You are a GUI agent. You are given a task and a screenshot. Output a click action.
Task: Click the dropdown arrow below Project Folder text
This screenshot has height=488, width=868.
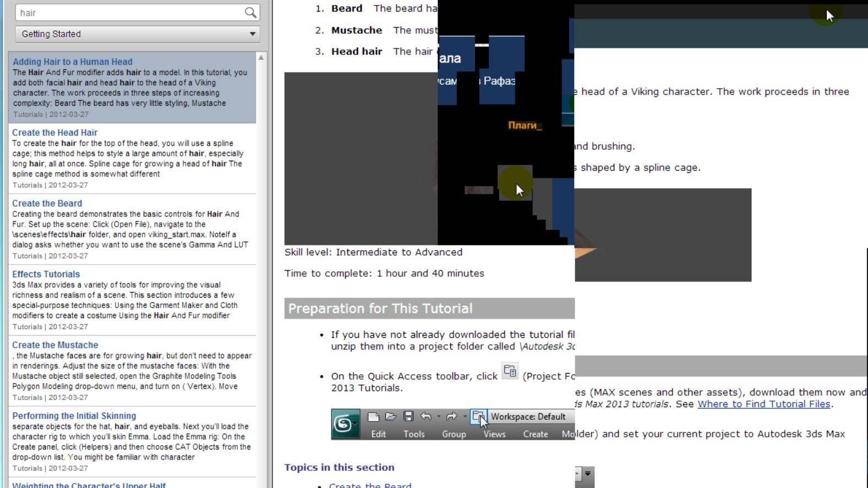[587, 473]
